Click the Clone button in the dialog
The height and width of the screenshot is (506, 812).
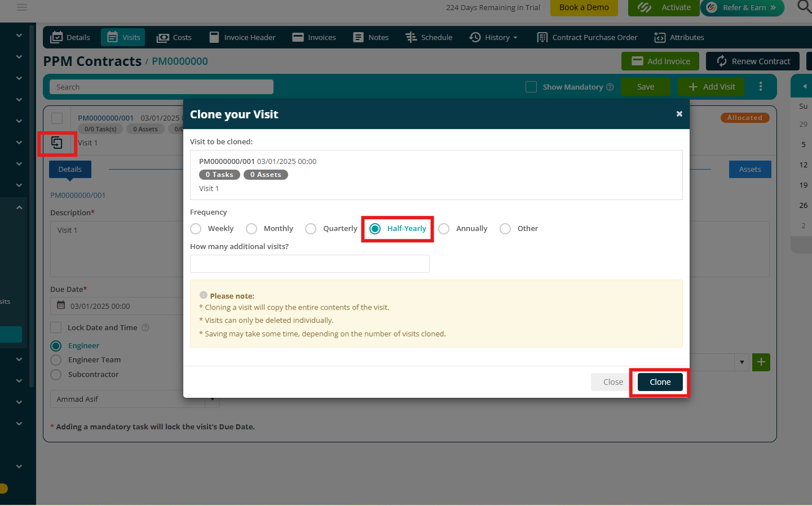(x=660, y=382)
